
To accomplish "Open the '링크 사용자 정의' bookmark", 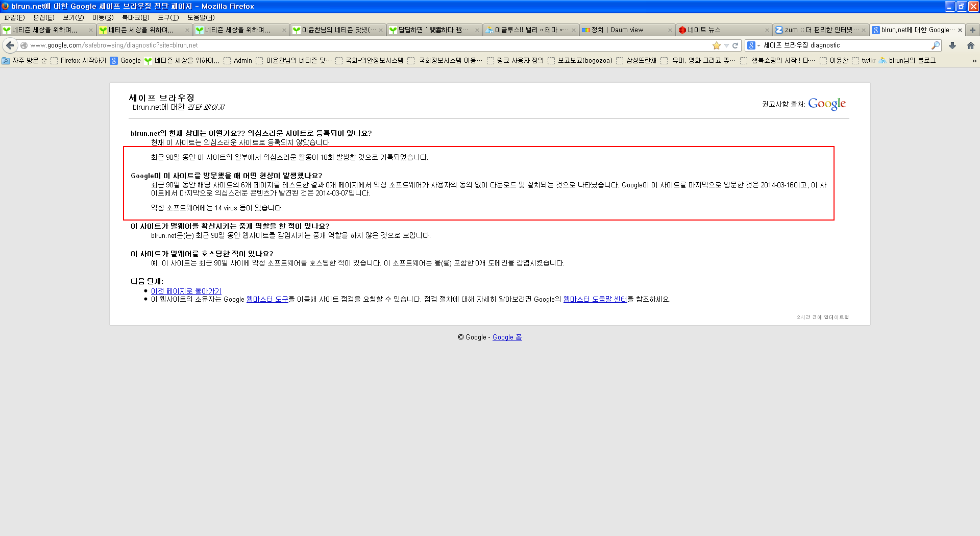I will (516, 61).
